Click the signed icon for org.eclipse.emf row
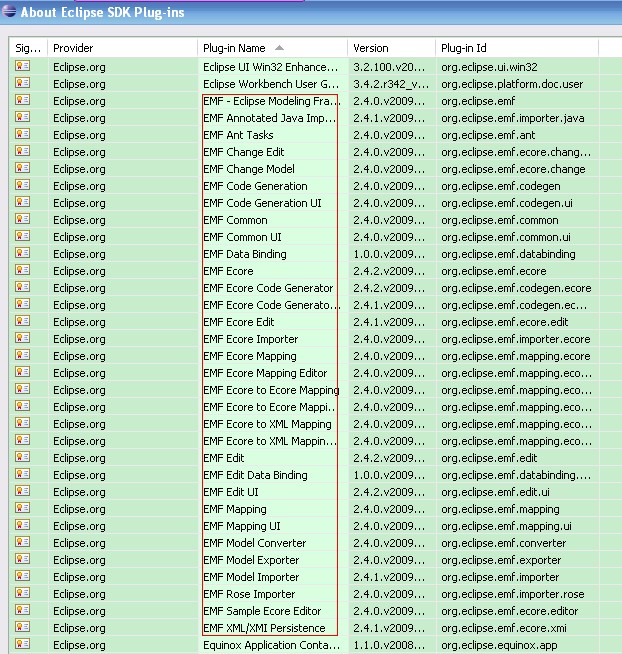The width and height of the screenshot is (622, 654). pos(23,100)
